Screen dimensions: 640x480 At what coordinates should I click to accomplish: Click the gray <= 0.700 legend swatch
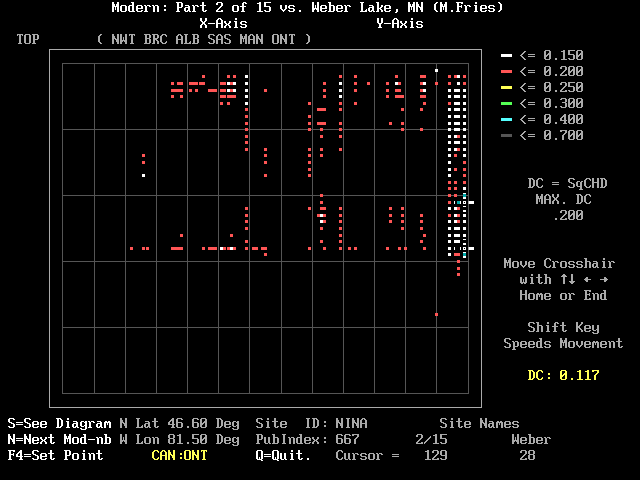coord(506,136)
